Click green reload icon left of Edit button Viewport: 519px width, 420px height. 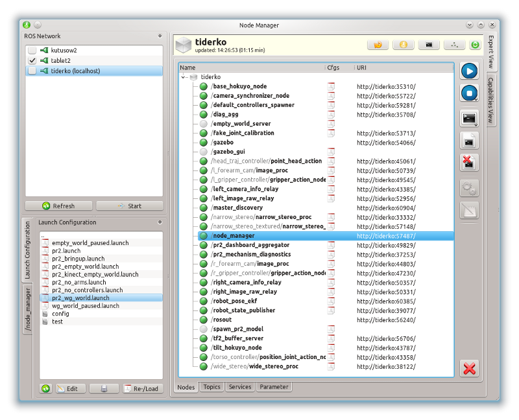click(46, 388)
